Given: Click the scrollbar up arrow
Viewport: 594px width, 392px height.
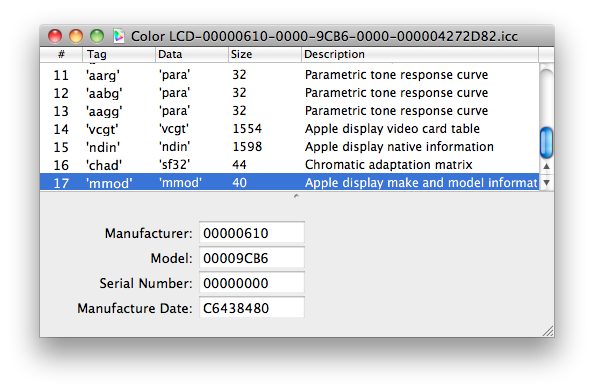Looking at the screenshot, I should pyautogui.click(x=546, y=166).
